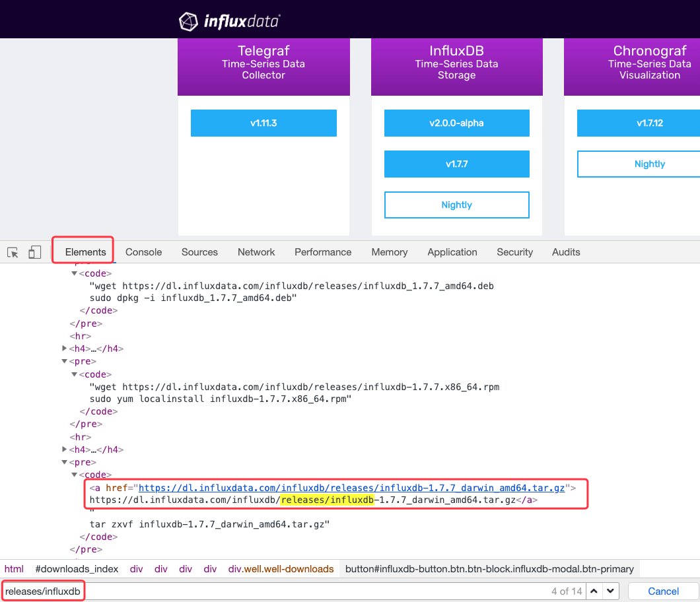This screenshot has height=602, width=700.
Task: Open the Application tab
Action: (452, 252)
